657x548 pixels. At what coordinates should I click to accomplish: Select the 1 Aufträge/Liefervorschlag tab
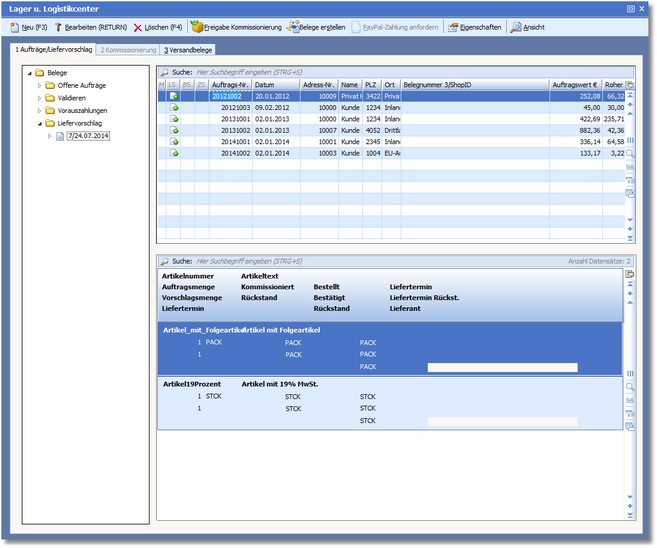click(53, 48)
